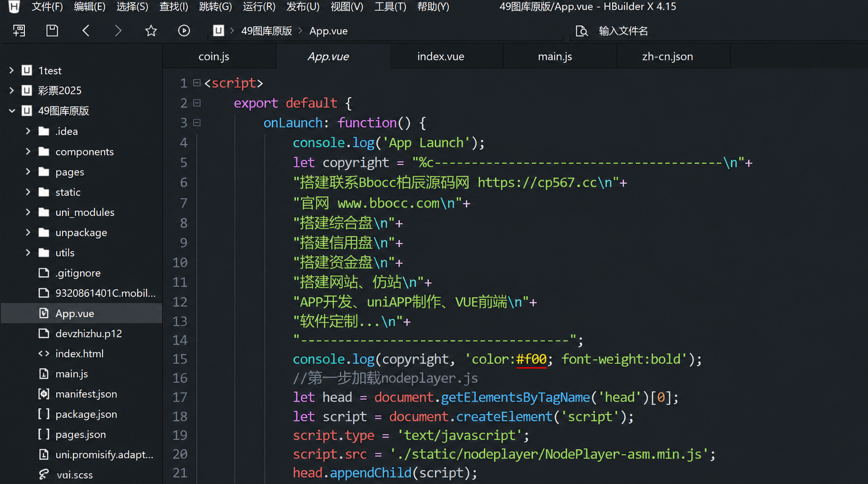Expand the 1test project

tap(11, 70)
